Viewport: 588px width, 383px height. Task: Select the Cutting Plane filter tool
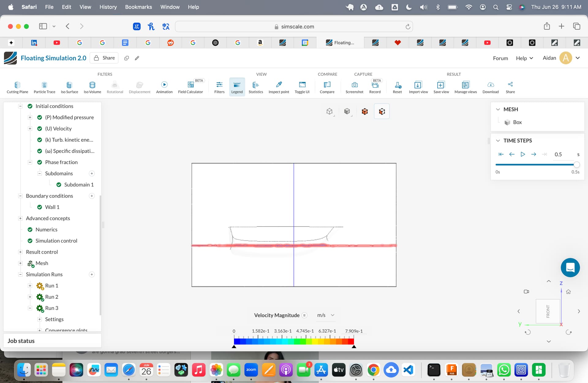pyautogui.click(x=17, y=87)
